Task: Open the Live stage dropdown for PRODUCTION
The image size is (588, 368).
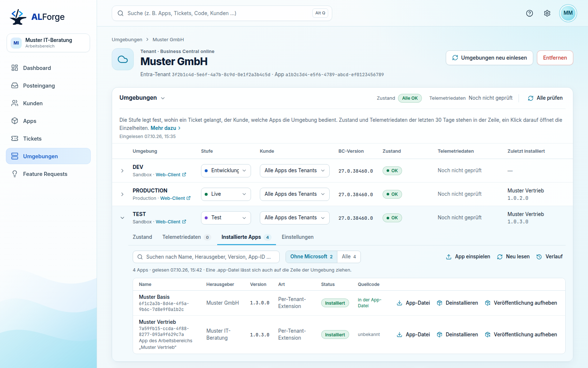Action: tap(226, 194)
